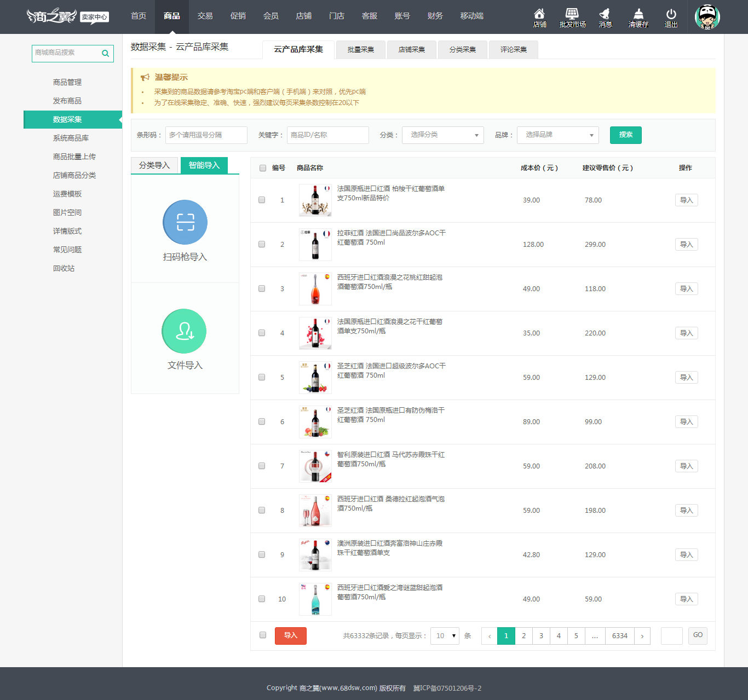Image resolution: width=748 pixels, height=700 pixels.
Task: Open the 选择分类 category dropdown
Action: (443, 135)
